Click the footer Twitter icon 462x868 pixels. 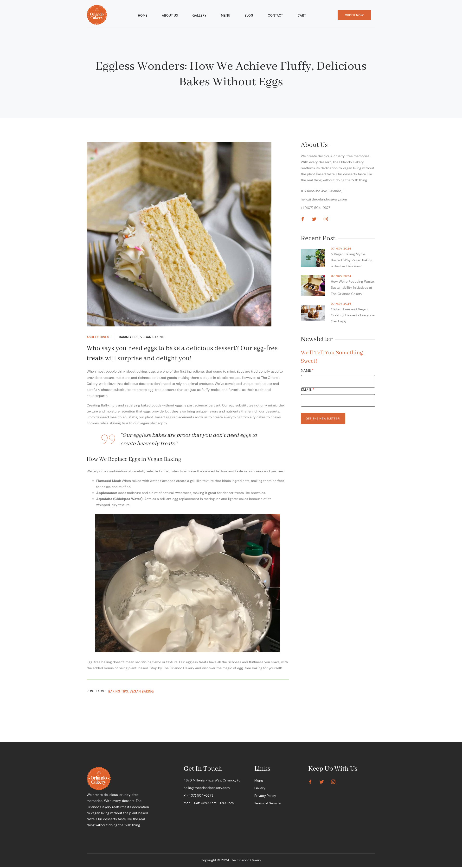pyautogui.click(x=321, y=782)
